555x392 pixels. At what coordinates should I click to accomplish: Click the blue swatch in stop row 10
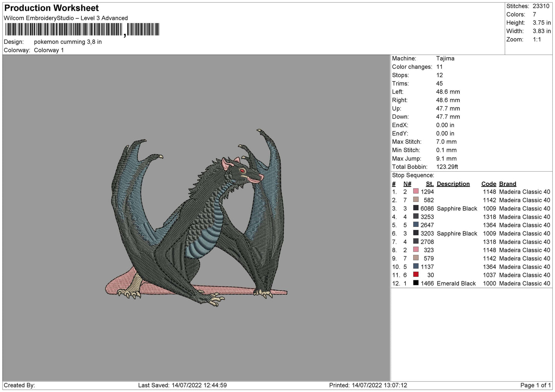(x=416, y=266)
